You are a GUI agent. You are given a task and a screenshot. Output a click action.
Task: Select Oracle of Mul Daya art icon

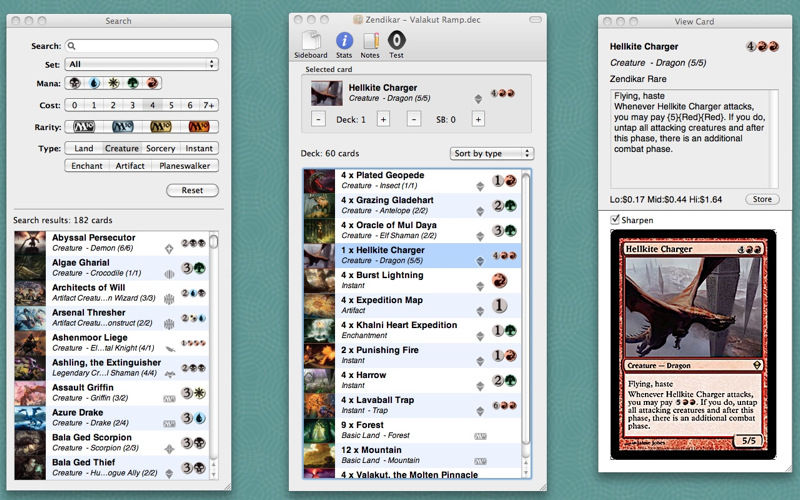[319, 231]
